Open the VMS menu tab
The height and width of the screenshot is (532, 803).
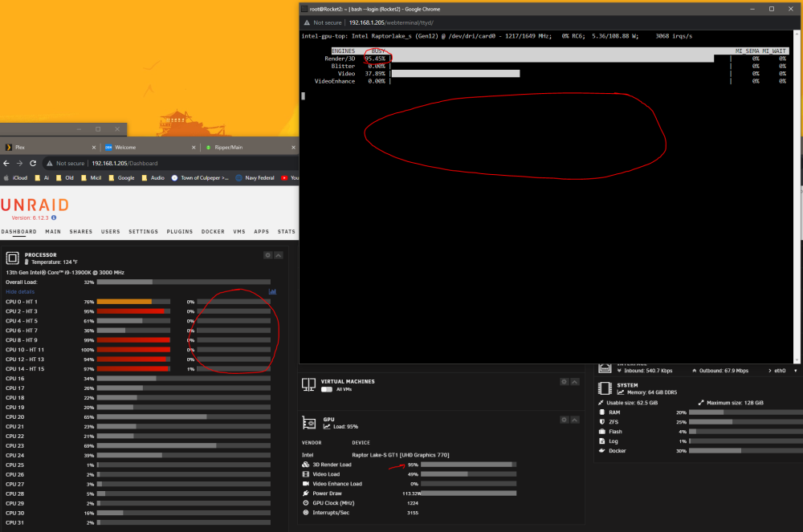click(x=239, y=232)
